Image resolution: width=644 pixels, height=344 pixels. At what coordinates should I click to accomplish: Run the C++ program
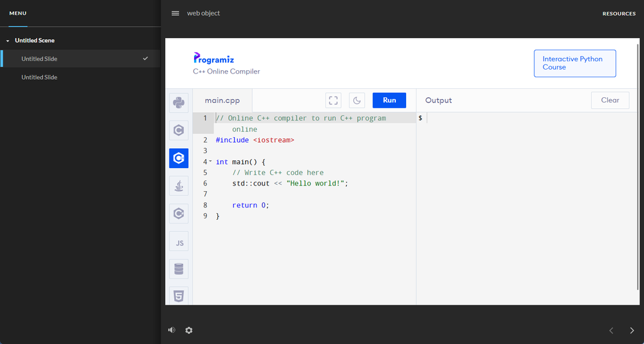tap(389, 100)
